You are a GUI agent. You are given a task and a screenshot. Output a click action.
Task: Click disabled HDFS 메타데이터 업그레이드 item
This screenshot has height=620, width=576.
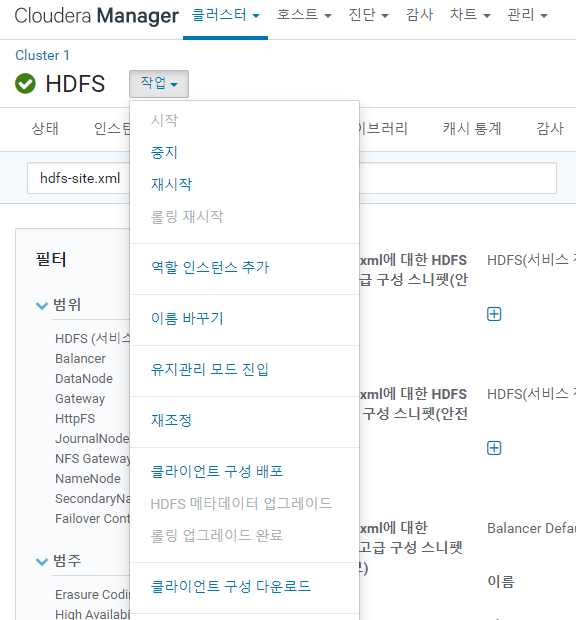[241, 504]
